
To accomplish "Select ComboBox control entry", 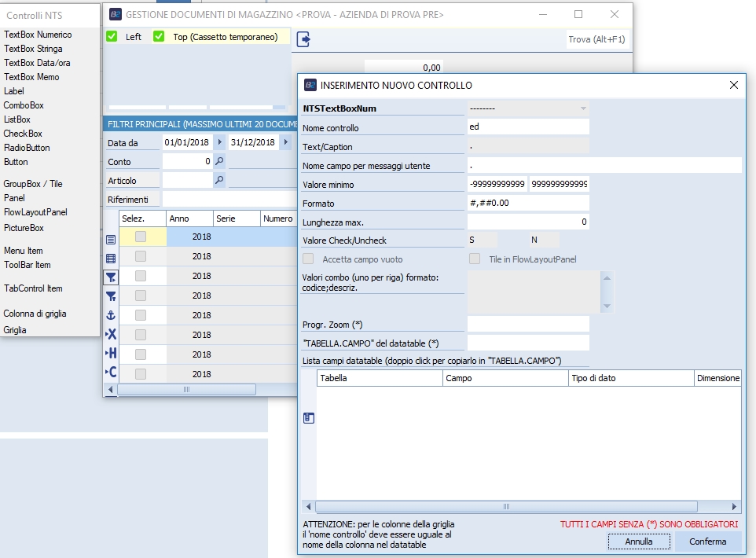I will pos(24,105).
